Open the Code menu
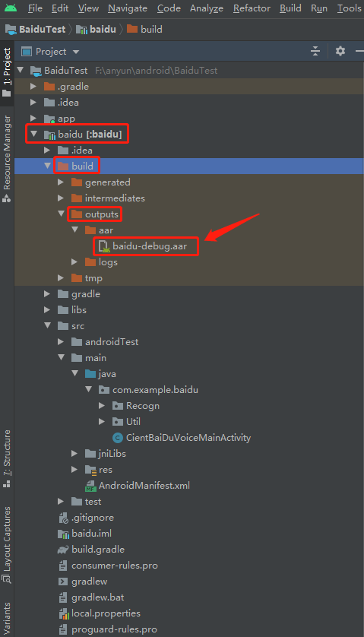Viewport: 364px width, 637px height. click(x=169, y=8)
